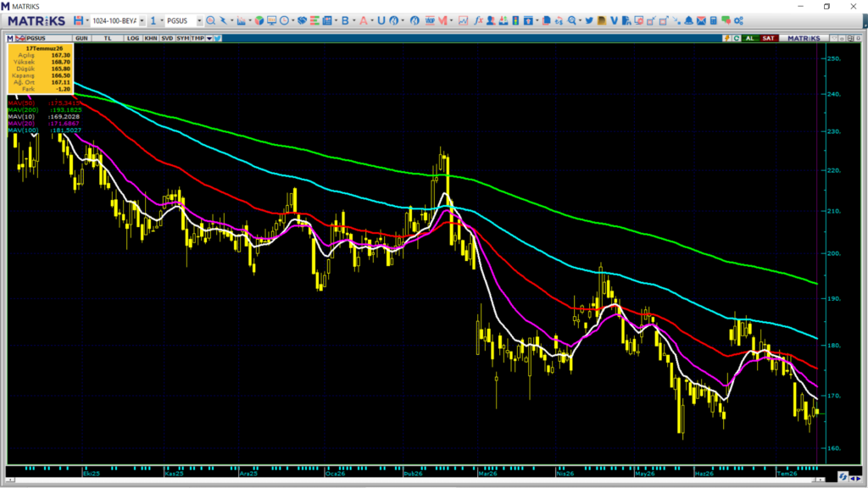Screen dimensions: 868x488
Task: Open the pie chart icon in the toolbar
Action: coord(259,20)
